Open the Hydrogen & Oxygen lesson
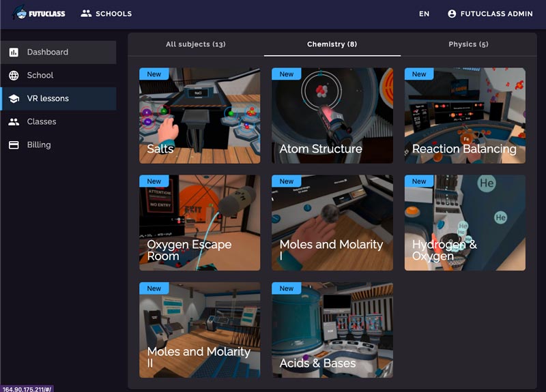 click(x=465, y=222)
